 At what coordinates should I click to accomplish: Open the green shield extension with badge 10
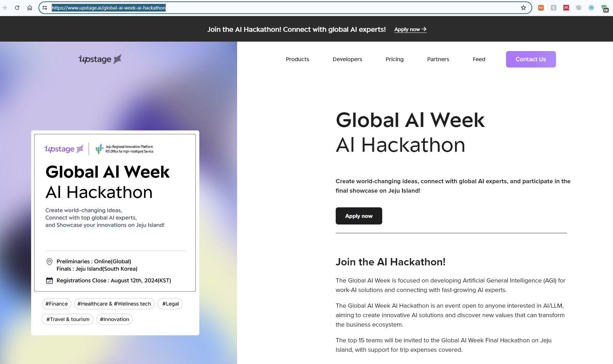coord(605,8)
